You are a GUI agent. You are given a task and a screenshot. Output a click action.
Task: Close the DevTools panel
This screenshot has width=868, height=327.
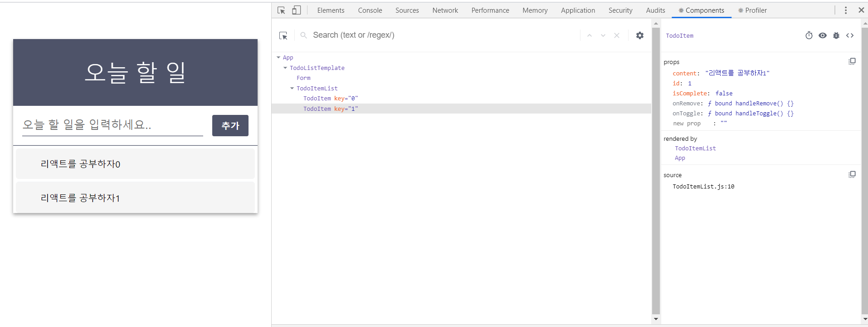point(861,10)
